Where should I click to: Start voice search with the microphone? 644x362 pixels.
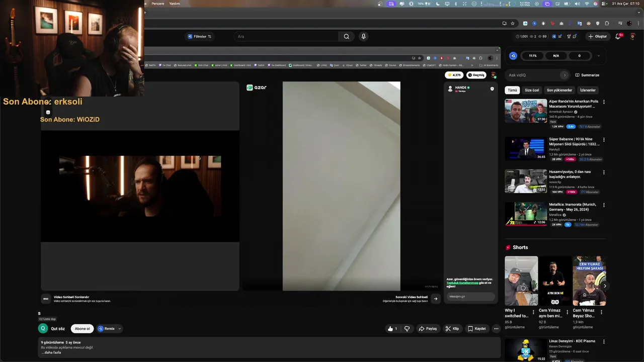363,36
